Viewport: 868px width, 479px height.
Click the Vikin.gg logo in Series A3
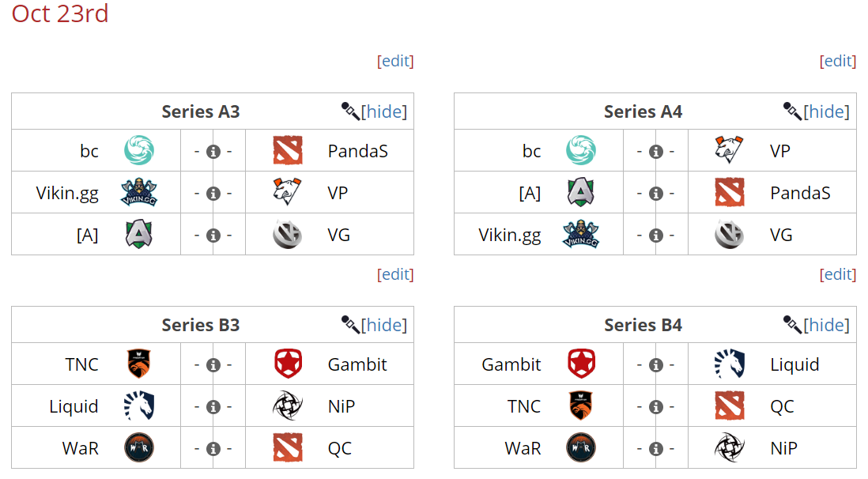139,193
